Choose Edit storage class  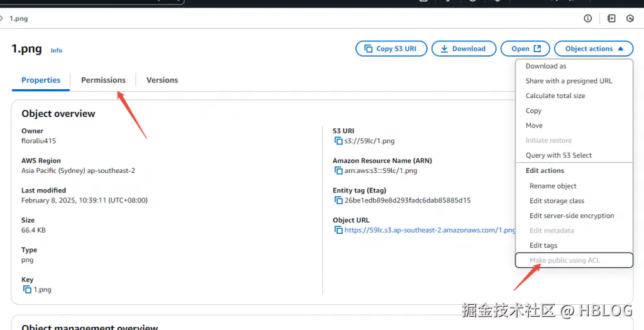coord(574,201)
